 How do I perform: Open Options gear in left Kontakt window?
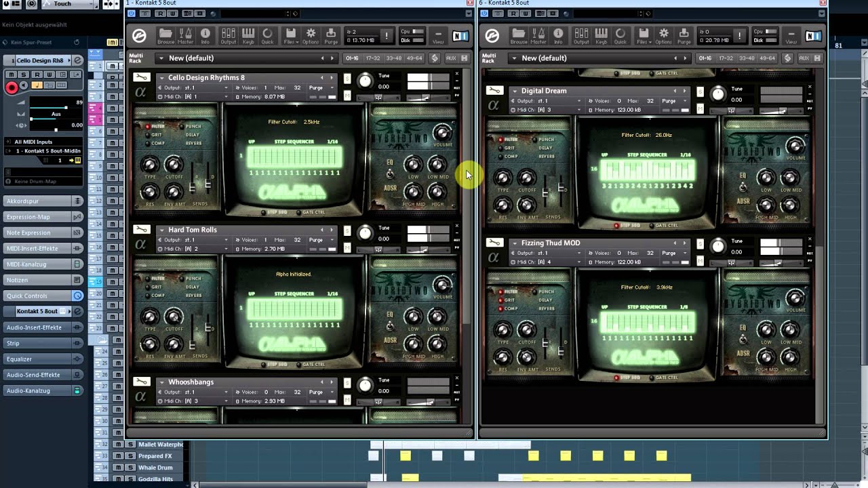[x=311, y=36]
